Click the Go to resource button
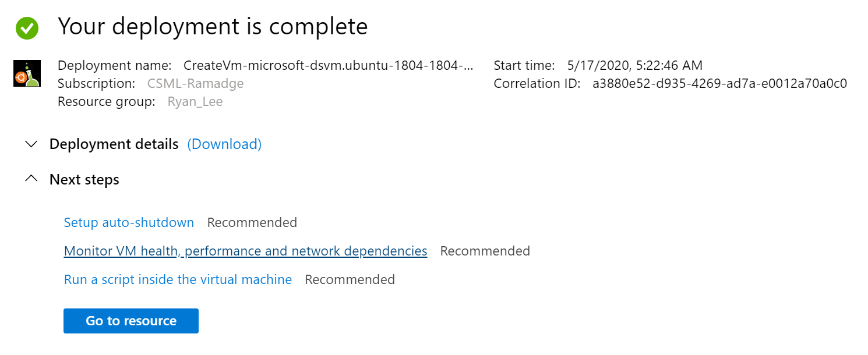868x355 pixels. coord(131,321)
